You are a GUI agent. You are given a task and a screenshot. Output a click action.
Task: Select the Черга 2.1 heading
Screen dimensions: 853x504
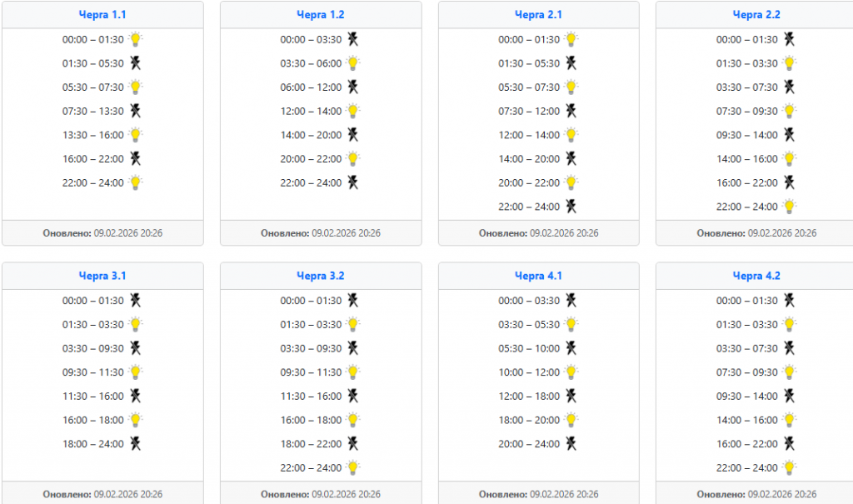coord(539,15)
